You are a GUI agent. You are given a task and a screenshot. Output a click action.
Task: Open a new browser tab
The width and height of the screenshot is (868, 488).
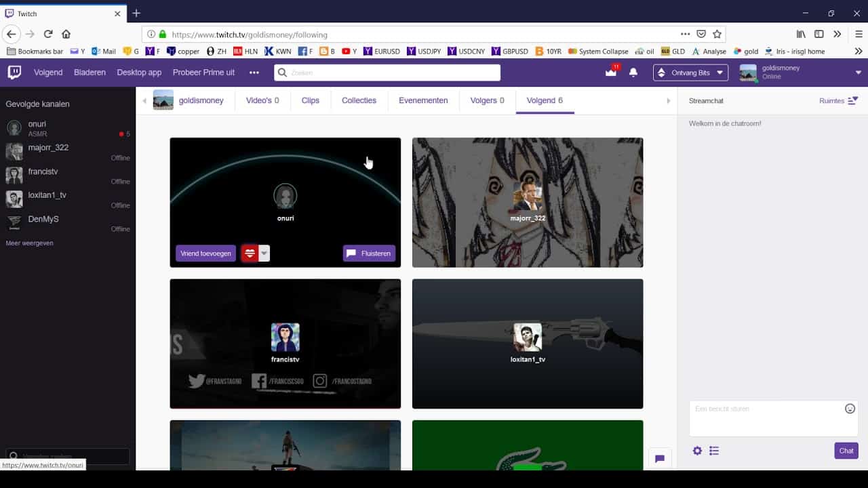click(136, 13)
